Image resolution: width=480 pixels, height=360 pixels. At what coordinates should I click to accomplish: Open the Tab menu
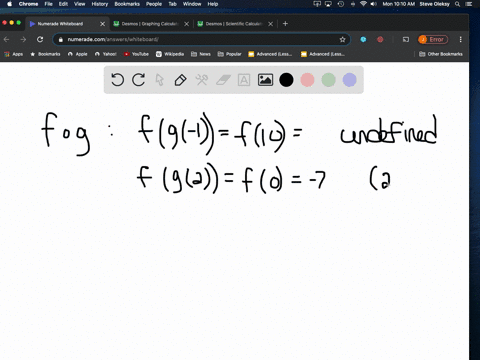172,4
